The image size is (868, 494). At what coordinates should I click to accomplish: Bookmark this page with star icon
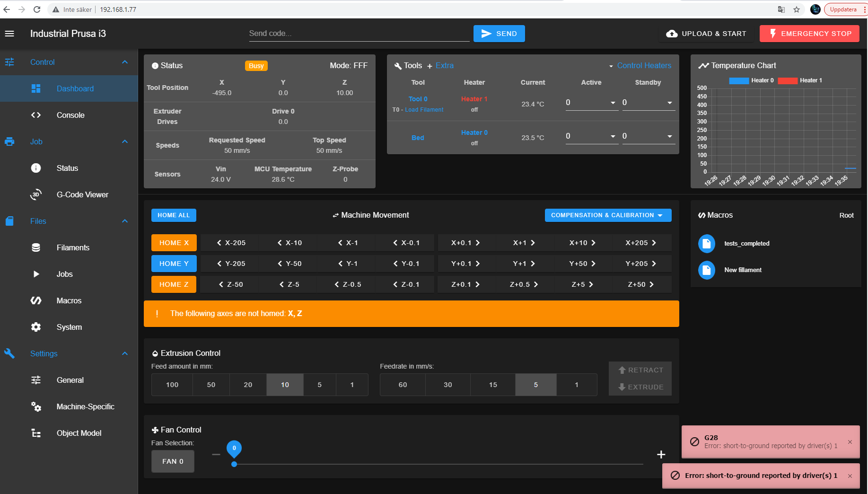pos(797,9)
